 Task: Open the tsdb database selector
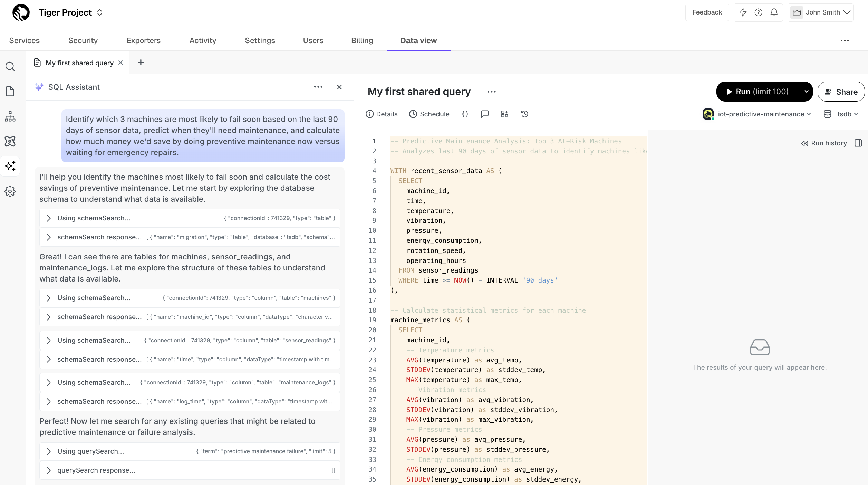point(841,114)
